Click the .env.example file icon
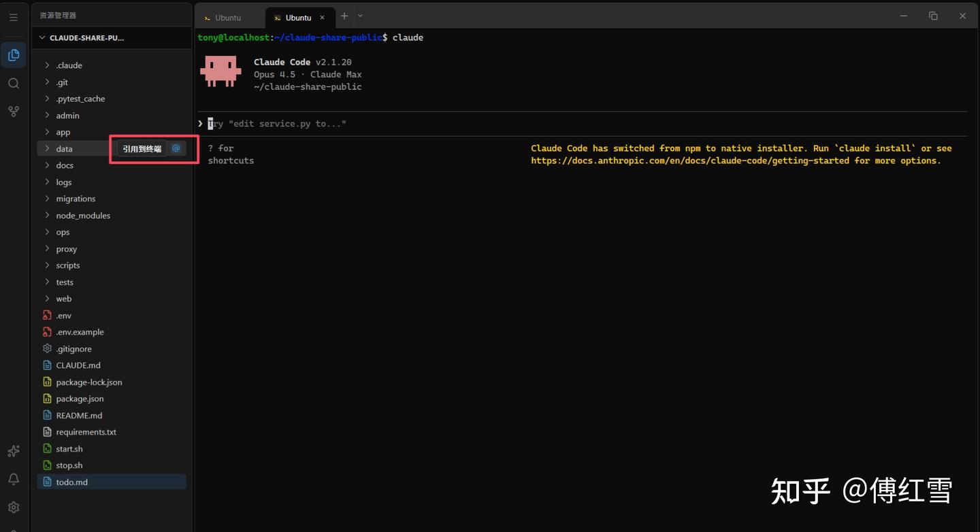980x532 pixels. [47, 332]
